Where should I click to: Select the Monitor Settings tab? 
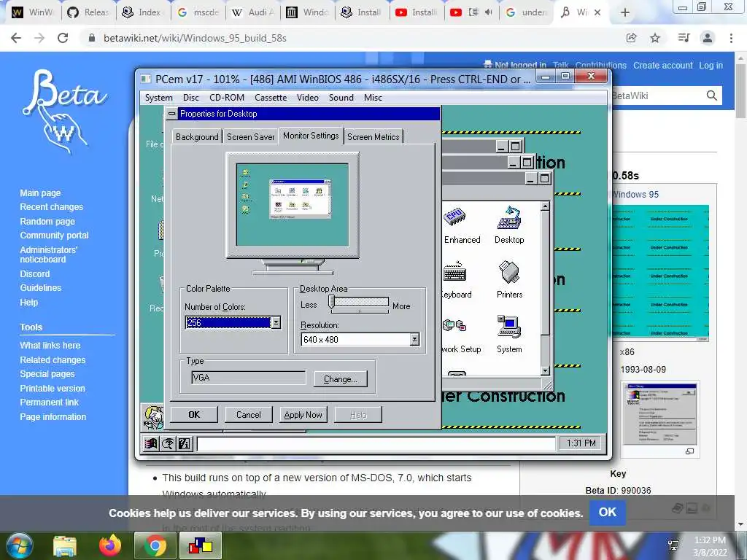(311, 136)
